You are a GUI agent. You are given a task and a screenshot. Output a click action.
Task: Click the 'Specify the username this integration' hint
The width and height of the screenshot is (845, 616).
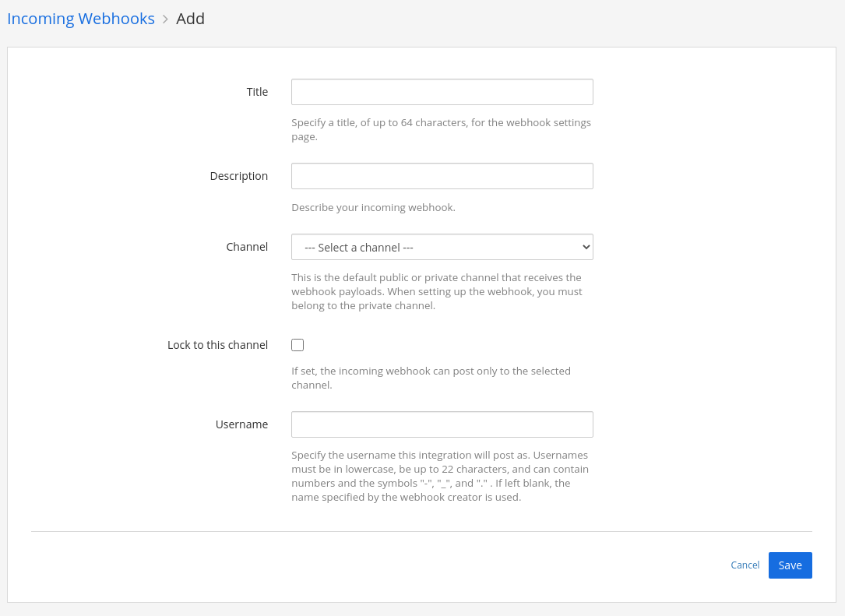pos(440,477)
